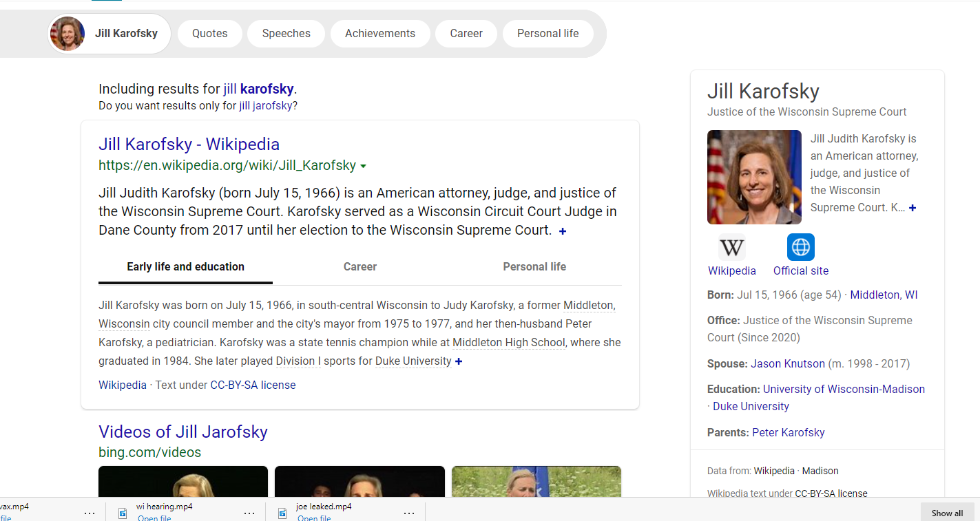This screenshot has height=521, width=980.
Task: Switch to the Career tab in the Wikipedia card
Action: click(x=360, y=267)
